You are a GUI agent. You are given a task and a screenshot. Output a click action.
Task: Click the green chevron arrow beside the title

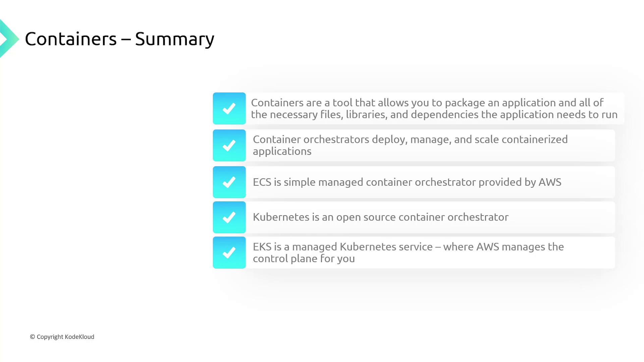[x=9, y=39]
